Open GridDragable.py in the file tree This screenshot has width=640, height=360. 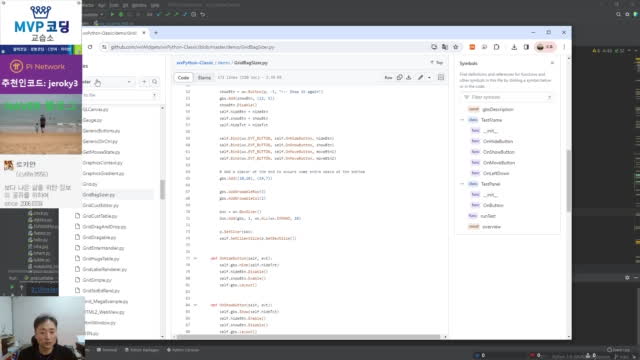click(99, 237)
